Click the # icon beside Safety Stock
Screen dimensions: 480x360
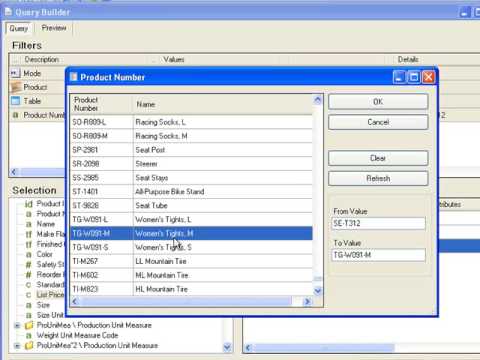coord(29,265)
